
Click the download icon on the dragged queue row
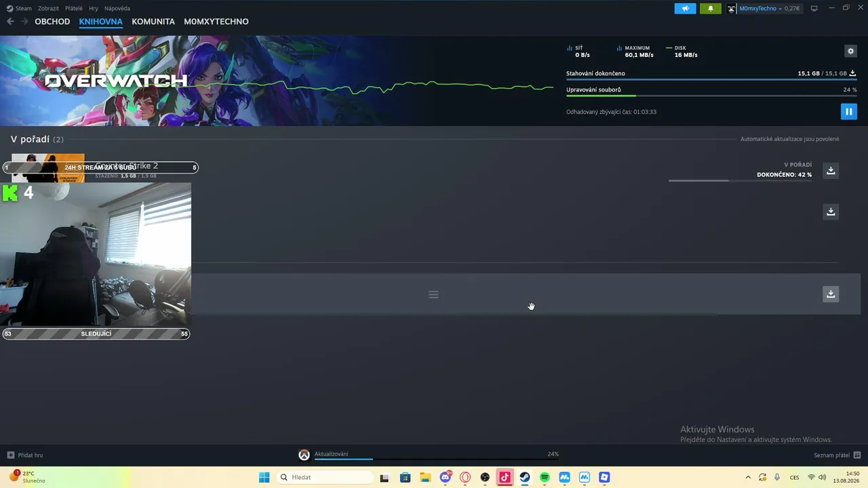pyautogui.click(x=831, y=293)
